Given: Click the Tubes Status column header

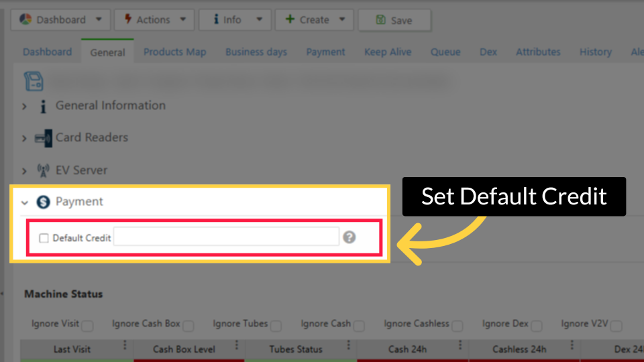Looking at the screenshot, I should click(x=296, y=349).
